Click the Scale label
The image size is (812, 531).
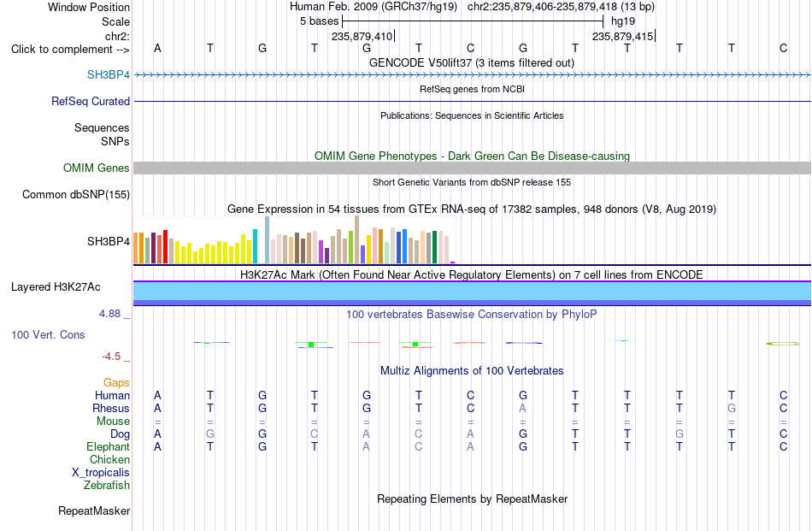click(x=115, y=21)
